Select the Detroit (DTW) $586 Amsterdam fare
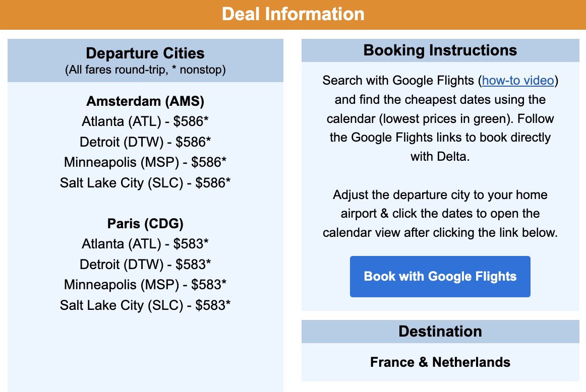The image size is (586, 392). tap(145, 142)
